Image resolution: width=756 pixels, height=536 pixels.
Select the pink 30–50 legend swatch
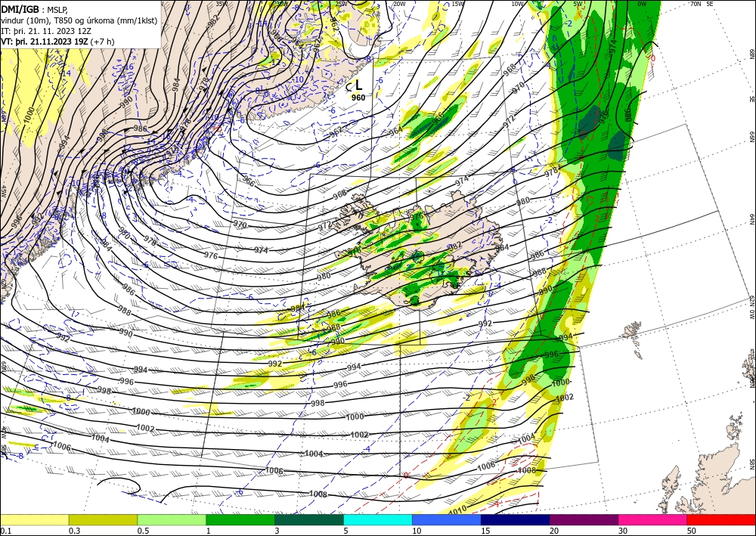point(653,519)
